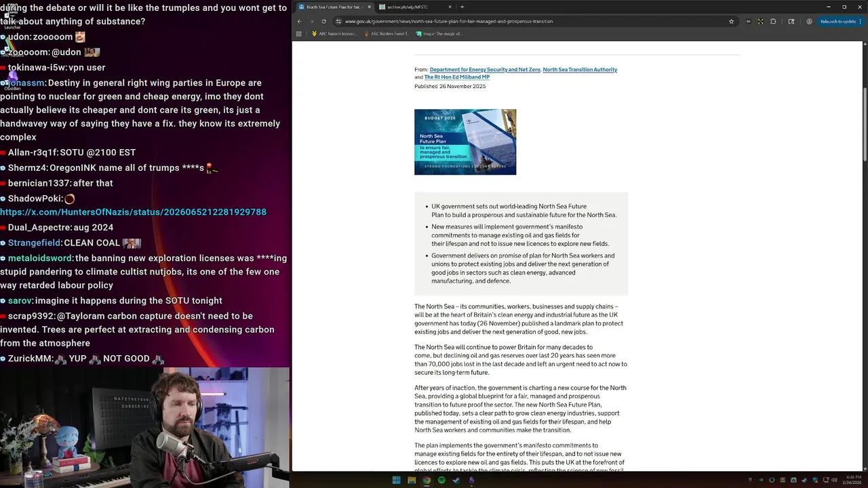Screen dimensions: 868x488
Task: Open the North Sea Transition Authority link
Action: (x=580, y=70)
